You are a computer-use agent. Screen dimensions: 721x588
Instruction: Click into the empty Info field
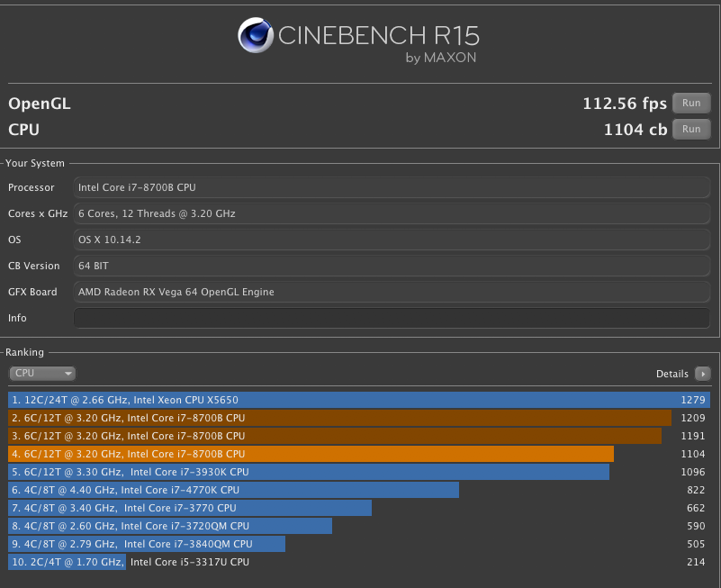coord(392,318)
